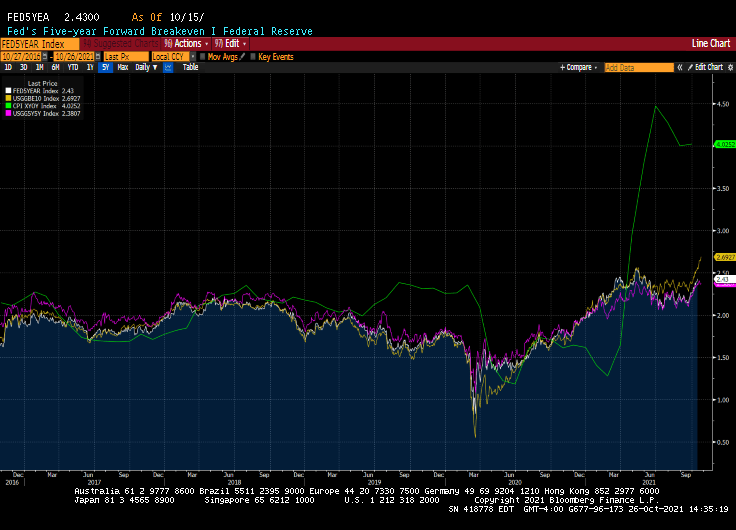Toggle the Mov Avgs checkbox
The width and height of the screenshot is (736, 530).
point(203,56)
